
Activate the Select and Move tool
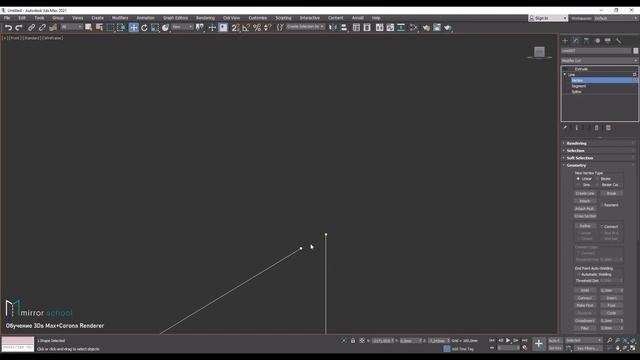click(x=133, y=28)
